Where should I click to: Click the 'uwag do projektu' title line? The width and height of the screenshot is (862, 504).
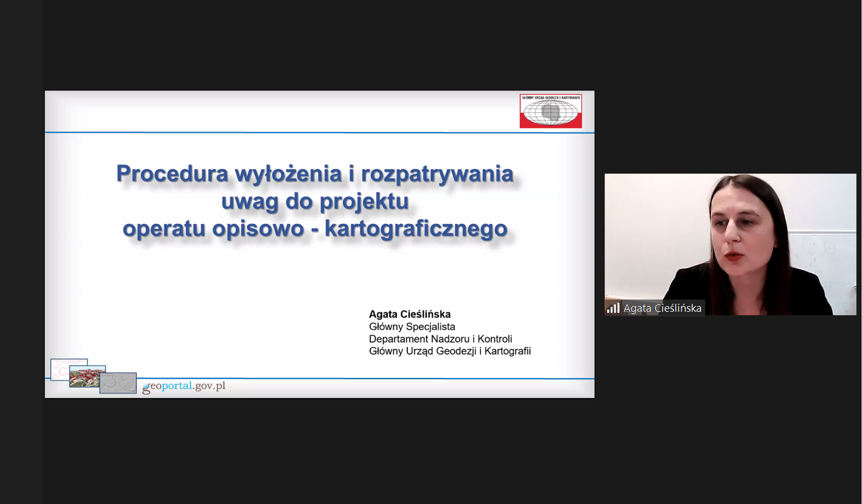(315, 201)
